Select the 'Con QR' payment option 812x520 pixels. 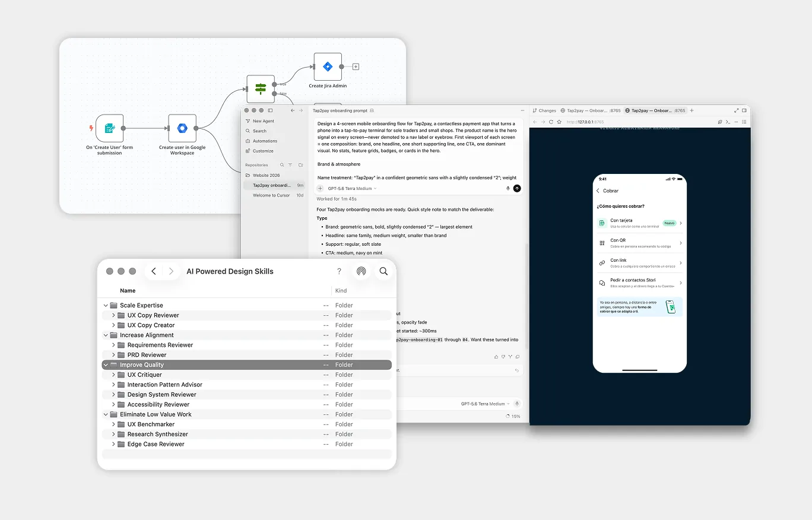point(640,243)
